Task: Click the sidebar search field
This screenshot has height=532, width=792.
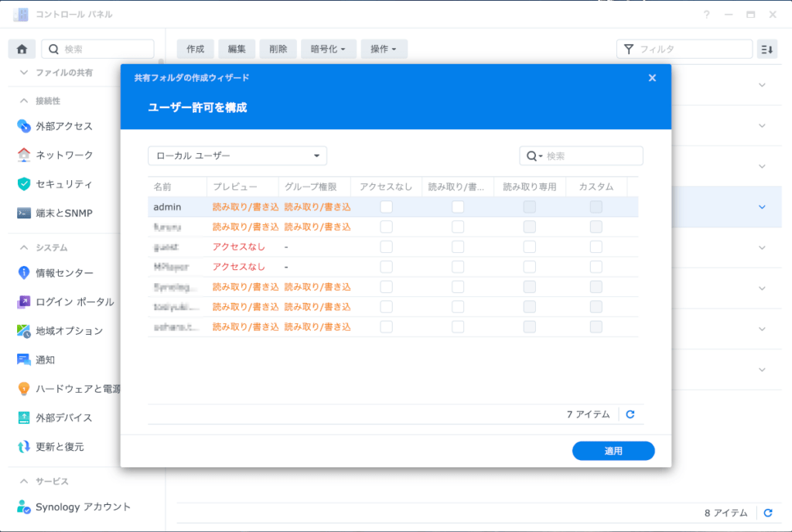Action: pos(97,49)
